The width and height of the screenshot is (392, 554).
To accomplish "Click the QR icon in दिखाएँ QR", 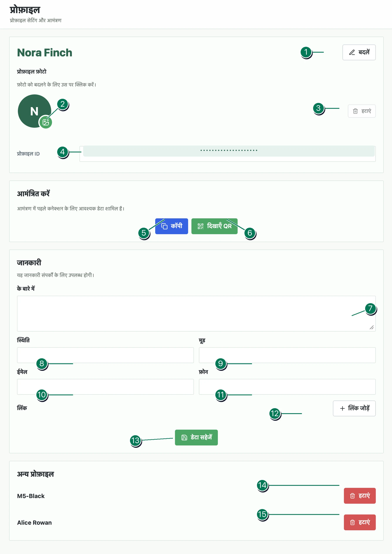I will [x=200, y=226].
